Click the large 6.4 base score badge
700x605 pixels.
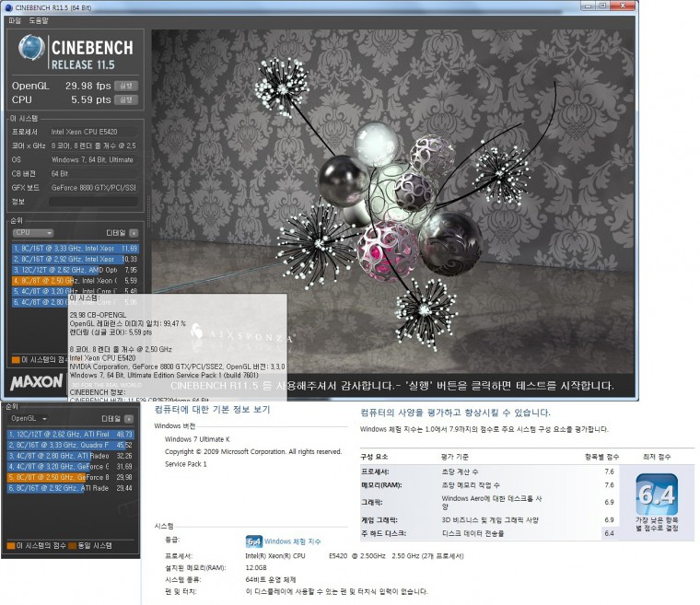[656, 494]
